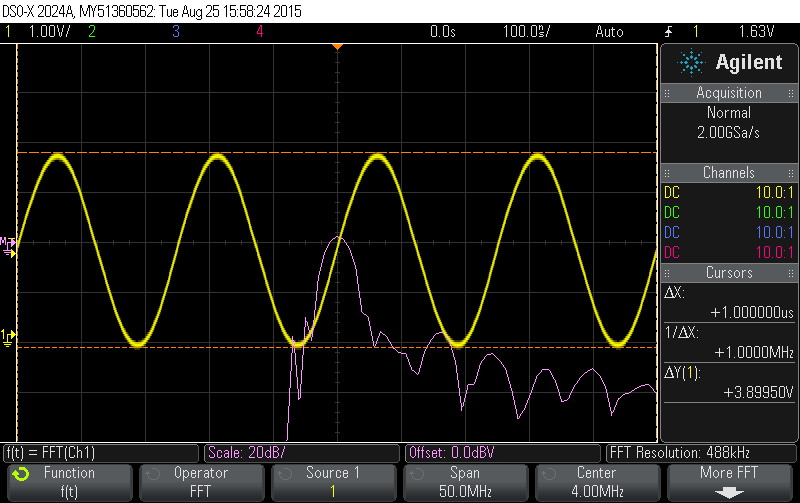The image size is (800, 503).
Task: Click the 2.00GSa/s sample rate
Action: (x=729, y=133)
